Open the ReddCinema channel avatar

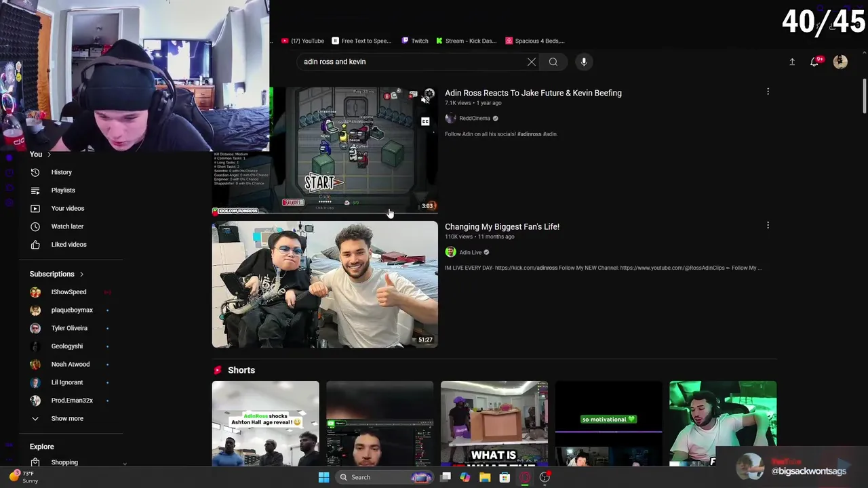[x=450, y=119]
